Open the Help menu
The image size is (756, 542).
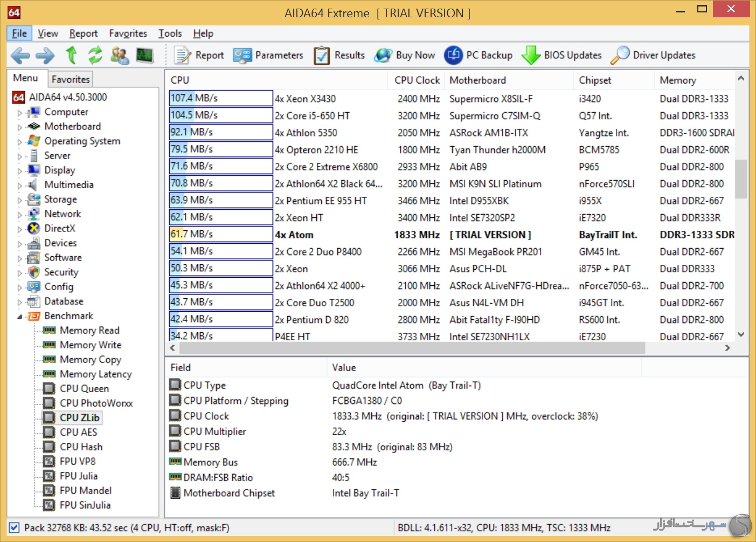click(x=203, y=33)
